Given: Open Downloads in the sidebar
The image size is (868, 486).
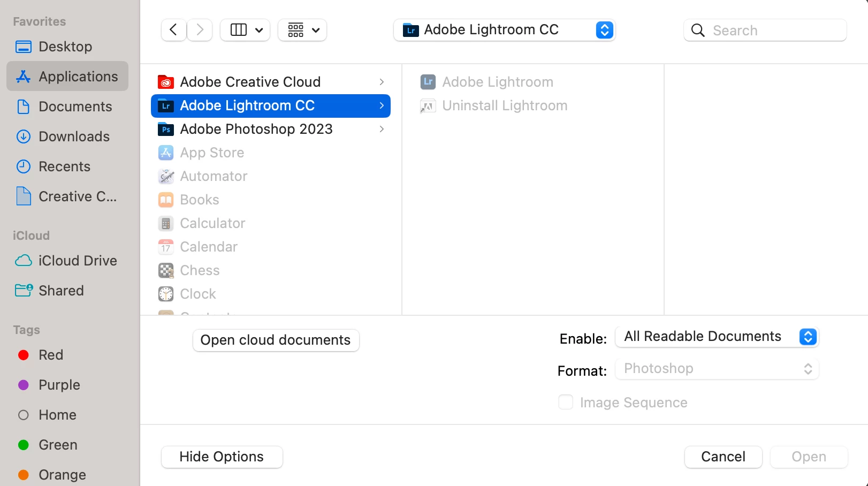Looking at the screenshot, I should pyautogui.click(x=67, y=136).
